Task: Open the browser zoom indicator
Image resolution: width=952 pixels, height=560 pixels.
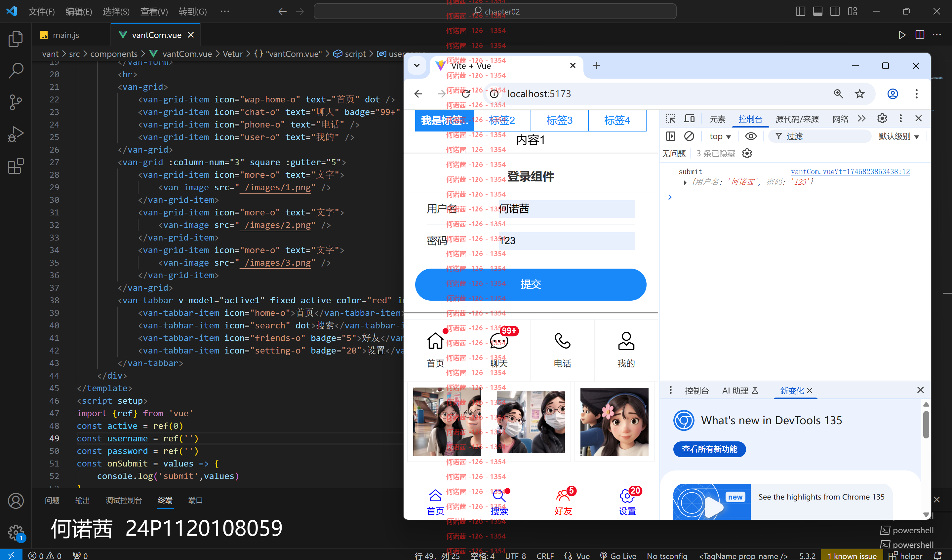Action: tap(838, 93)
